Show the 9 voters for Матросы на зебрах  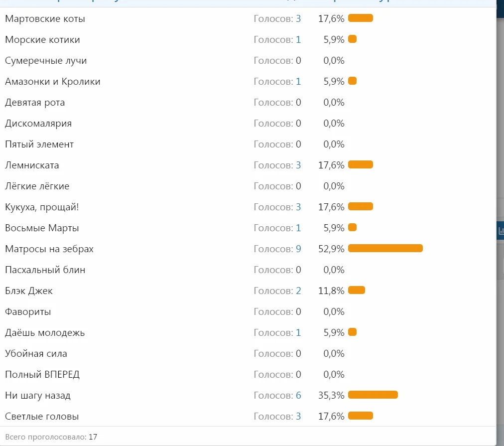pos(298,249)
